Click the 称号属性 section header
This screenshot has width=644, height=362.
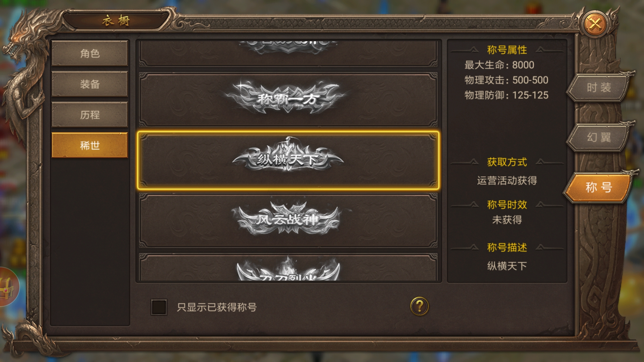click(507, 50)
